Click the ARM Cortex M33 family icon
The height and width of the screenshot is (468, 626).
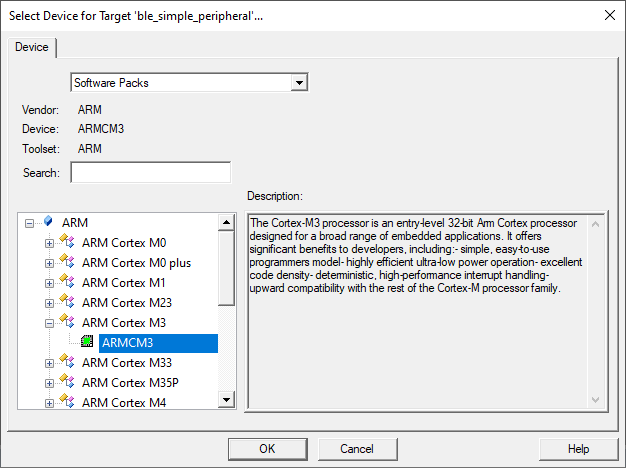[67, 361]
